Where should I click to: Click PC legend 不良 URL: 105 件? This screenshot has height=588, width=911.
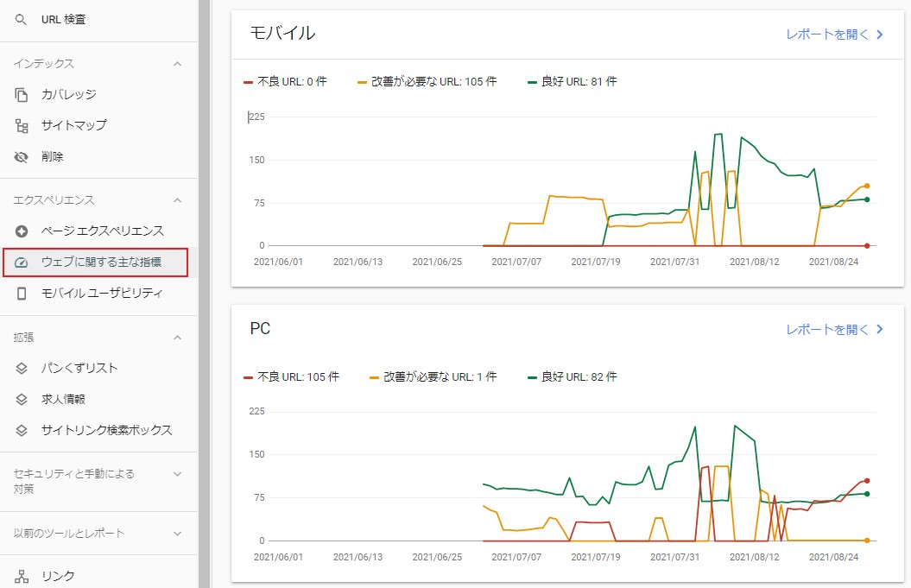[x=292, y=377]
